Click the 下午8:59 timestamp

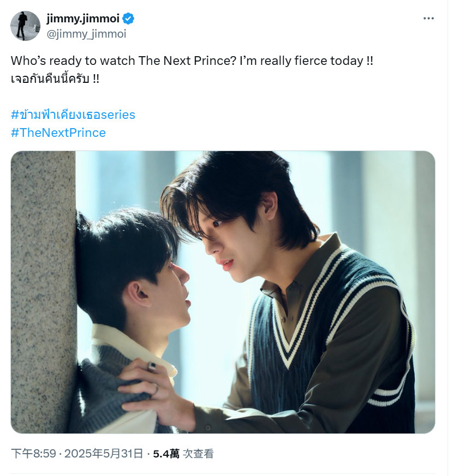(34, 454)
